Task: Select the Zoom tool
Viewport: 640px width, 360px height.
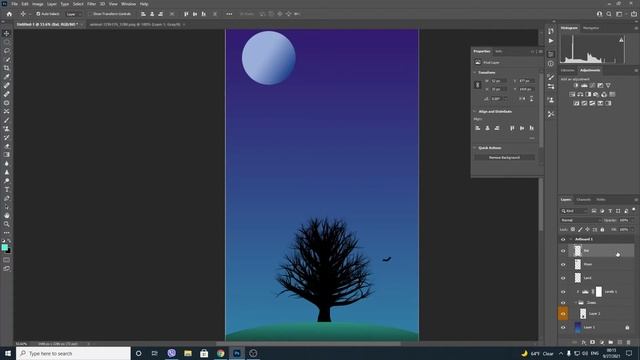Action: point(7,224)
